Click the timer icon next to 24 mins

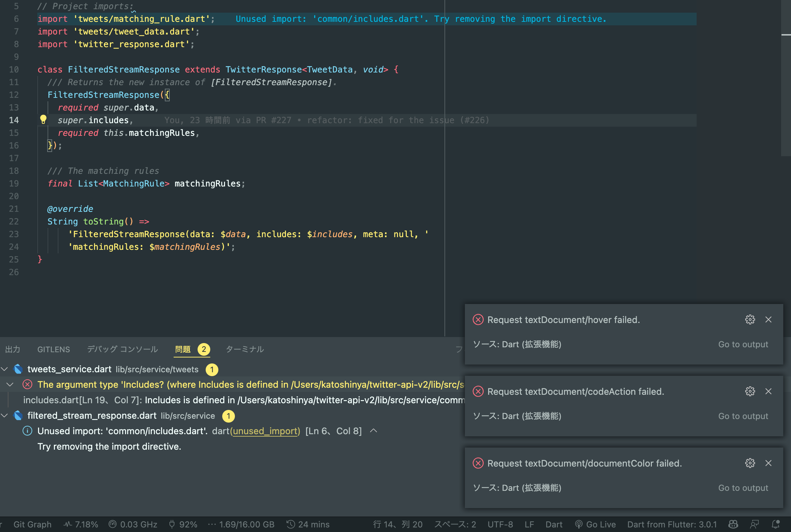290,524
